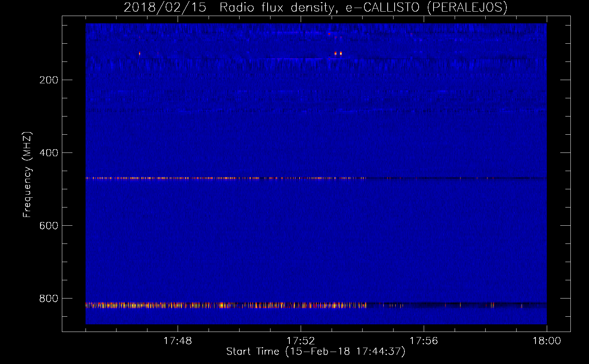Click the date '2018/02/15' in the title
Image resolution: width=589 pixels, height=364 pixels.
tap(165, 8)
